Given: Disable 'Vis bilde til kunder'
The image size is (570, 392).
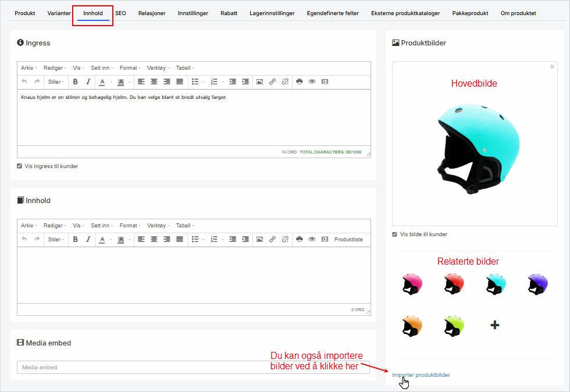Looking at the screenshot, I should (x=394, y=234).
